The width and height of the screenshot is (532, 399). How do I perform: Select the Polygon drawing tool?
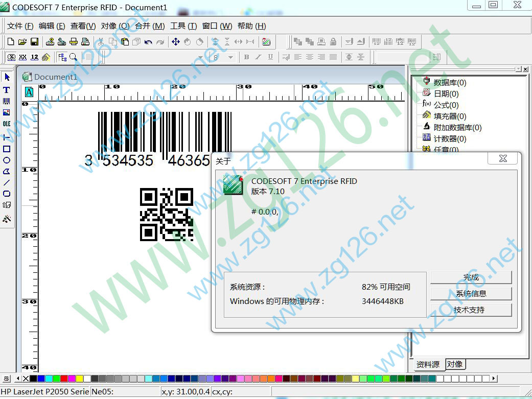click(7, 171)
